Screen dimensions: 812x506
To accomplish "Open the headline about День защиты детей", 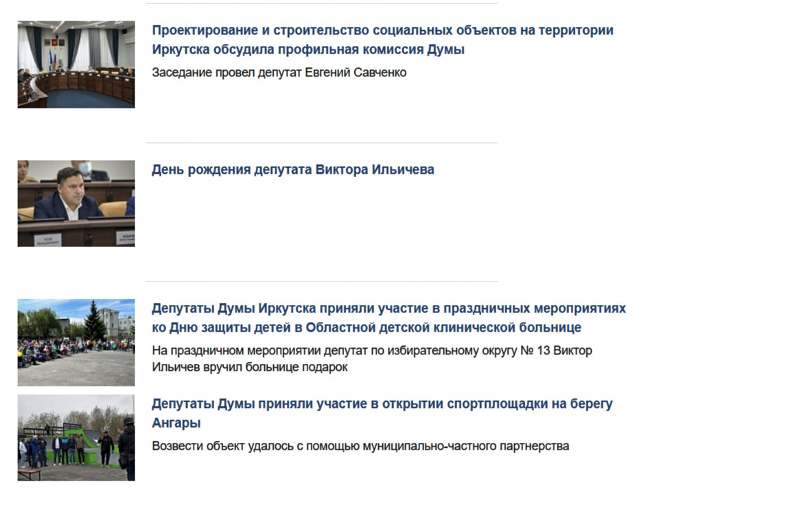I will pos(388,318).
